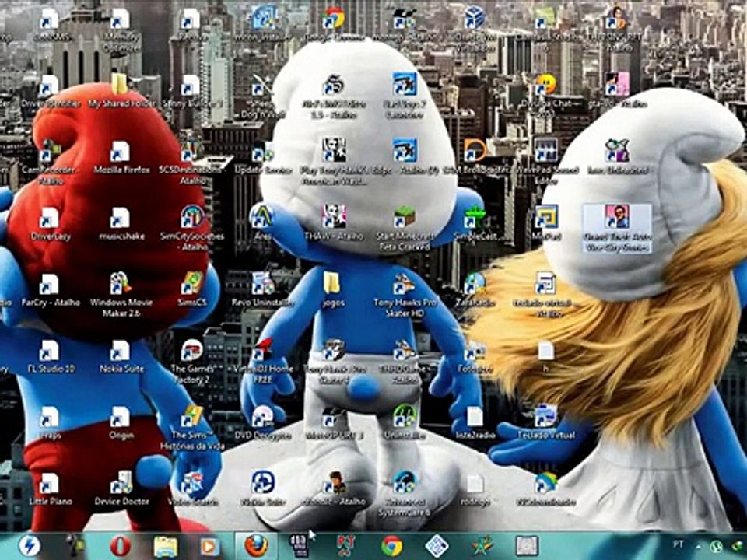The image size is (747, 560).
Task: Open the Memory Optimizer desktop shortcut
Action: click(x=121, y=30)
